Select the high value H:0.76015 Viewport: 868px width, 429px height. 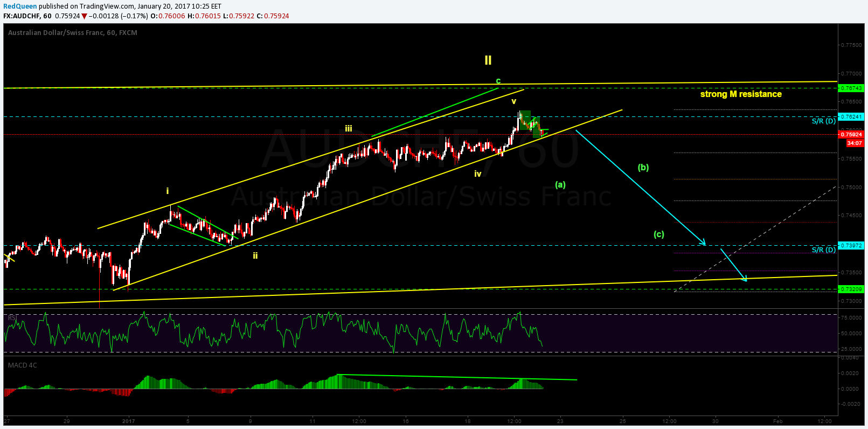coord(204,16)
